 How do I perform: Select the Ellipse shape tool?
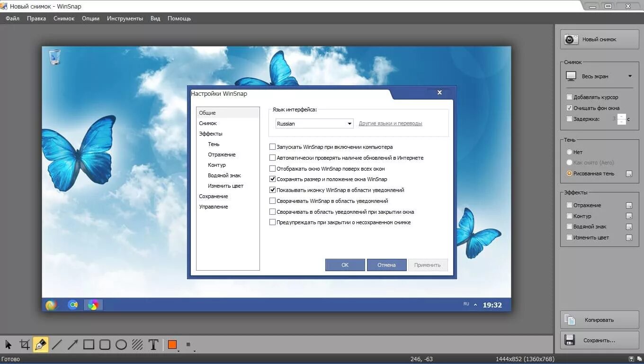click(x=121, y=345)
